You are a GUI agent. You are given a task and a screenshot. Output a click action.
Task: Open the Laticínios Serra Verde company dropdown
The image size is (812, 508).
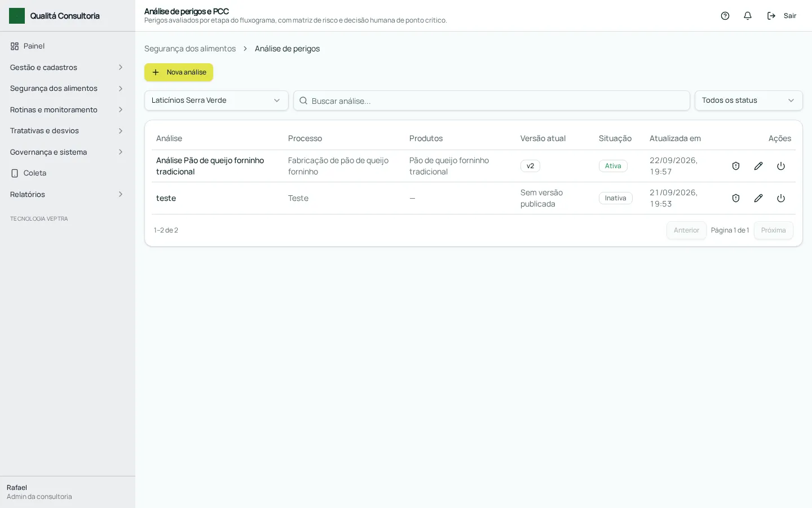pos(217,100)
